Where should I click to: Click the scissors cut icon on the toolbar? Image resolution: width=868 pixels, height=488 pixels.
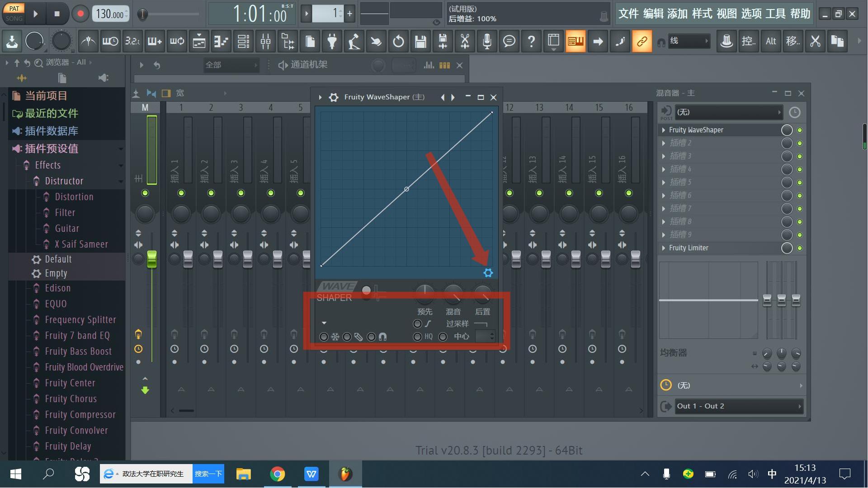[464, 41]
